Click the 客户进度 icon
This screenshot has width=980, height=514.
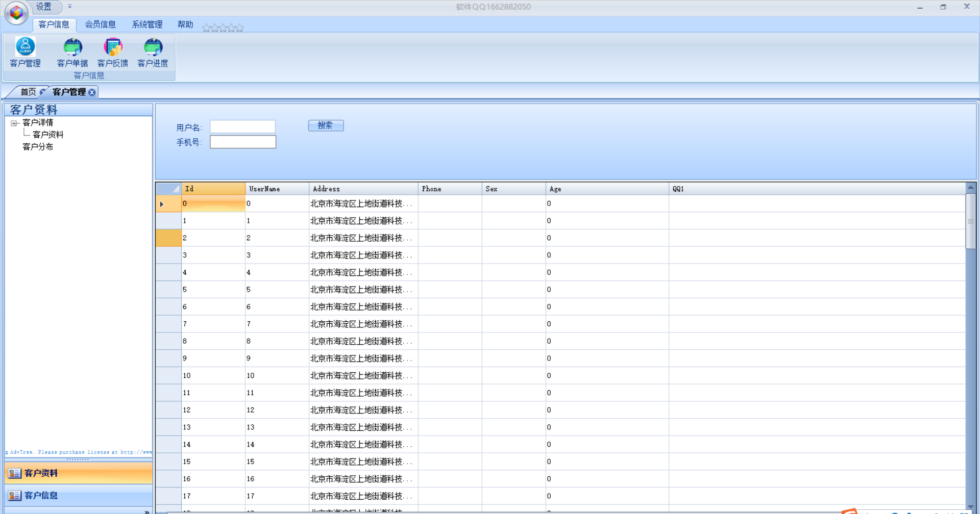(x=152, y=53)
